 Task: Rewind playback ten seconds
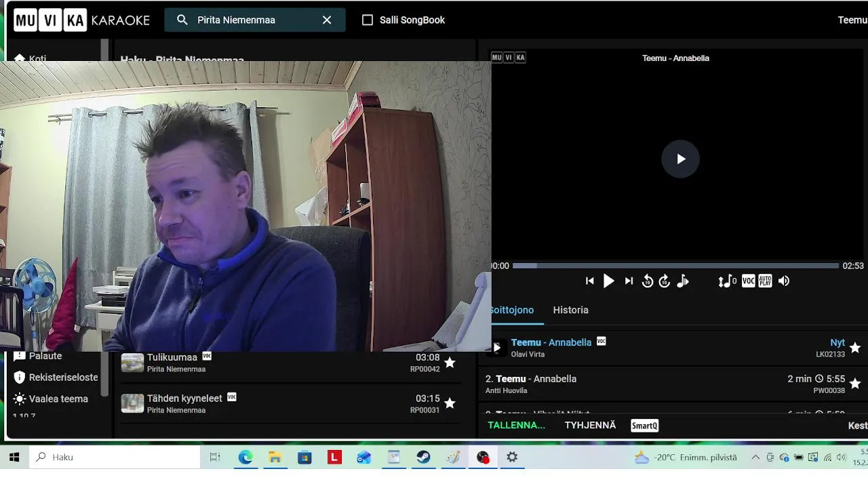pos(648,281)
